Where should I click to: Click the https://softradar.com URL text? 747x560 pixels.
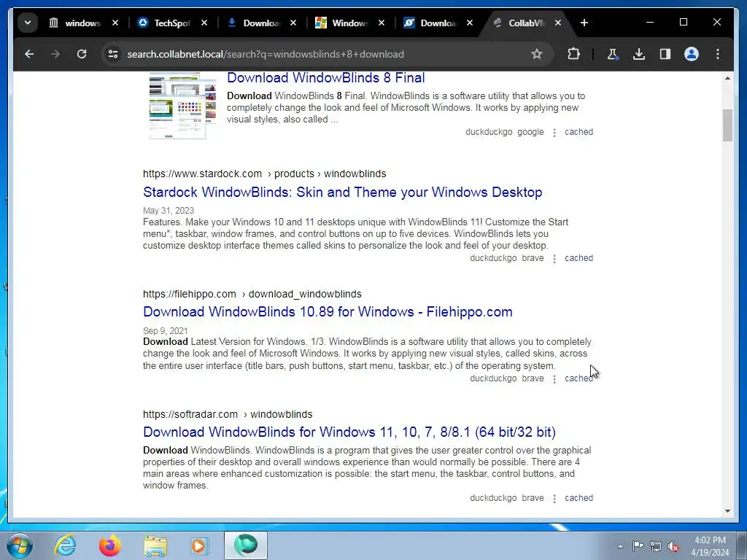click(x=190, y=414)
